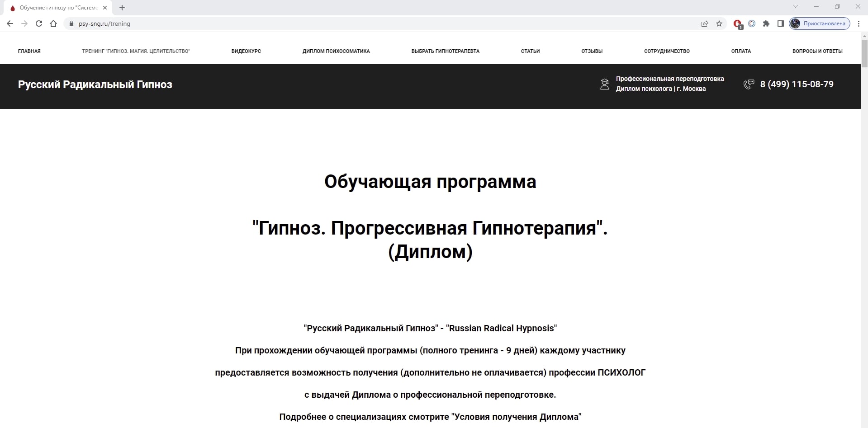Open the ВОПРОСЫ И ОТВЕТЫ menu item
This screenshot has height=428, width=868.
coord(817,51)
